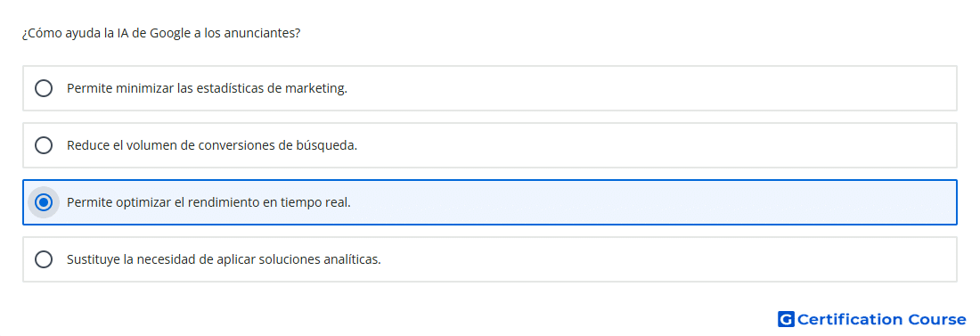Choose the 'Reduce el volumen de conversiones' radio button
980x336 pixels.
[44, 145]
